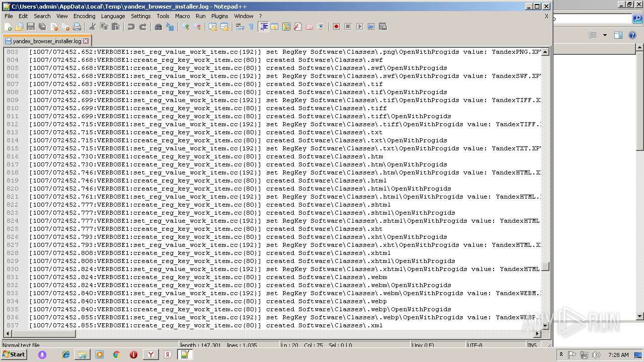Open Google Chrome from the taskbar
This screenshot has height=362, width=644.
116,354
